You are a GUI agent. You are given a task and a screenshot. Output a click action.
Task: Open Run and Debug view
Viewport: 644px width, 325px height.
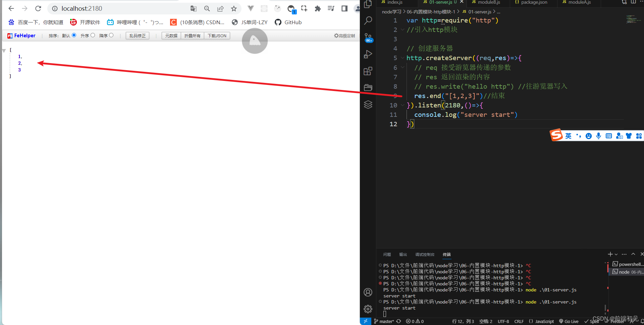(368, 54)
